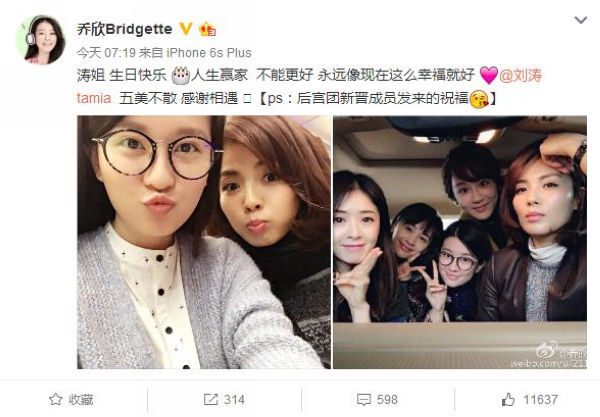Open the 598 comments count
This screenshot has height=417, width=600.
387,400
